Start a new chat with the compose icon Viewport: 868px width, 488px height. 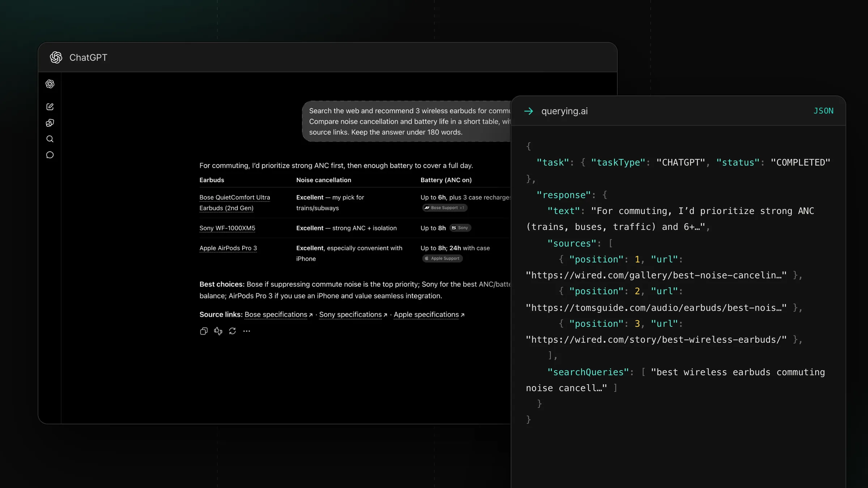(50, 107)
